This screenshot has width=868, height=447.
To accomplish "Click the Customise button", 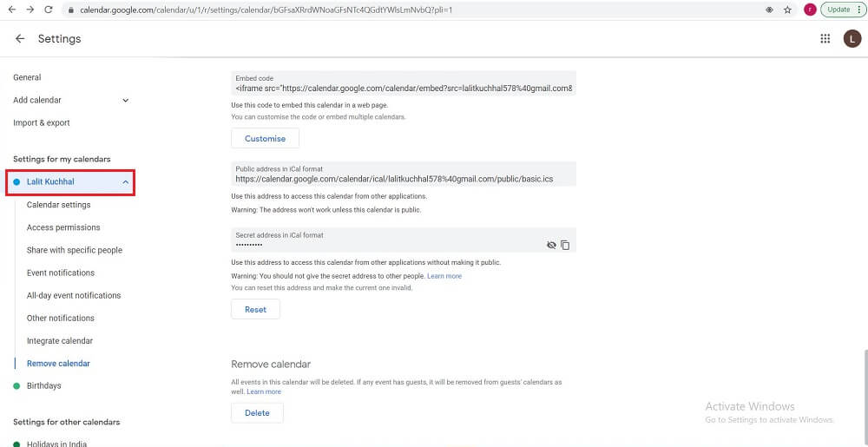I will click(x=265, y=138).
